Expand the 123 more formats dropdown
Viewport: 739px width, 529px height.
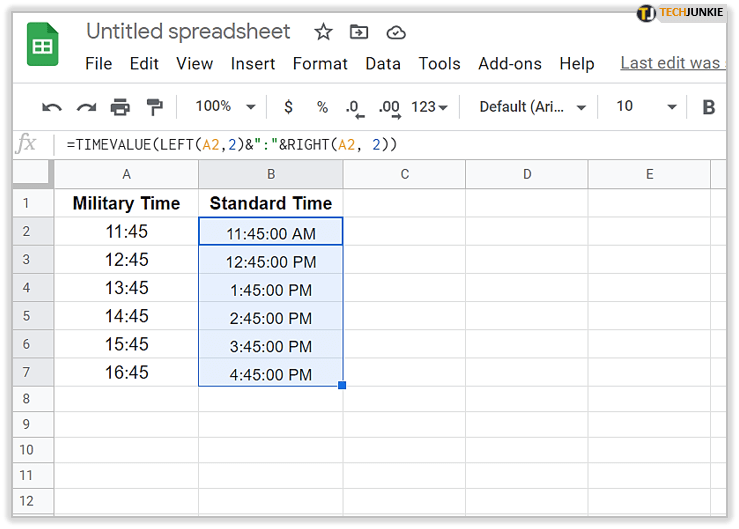[x=429, y=107]
